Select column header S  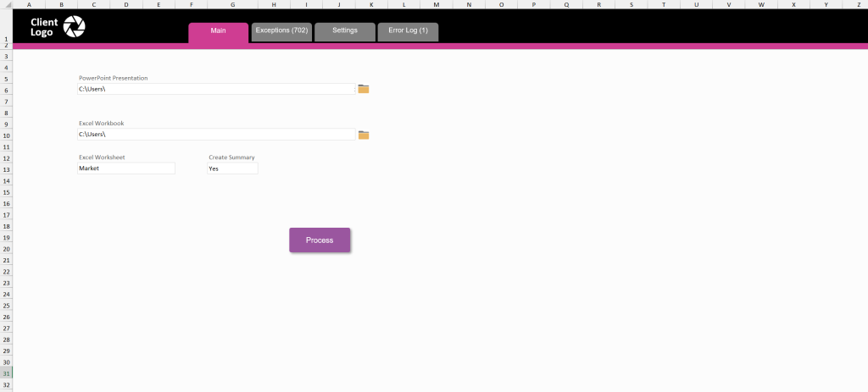(x=632, y=4)
